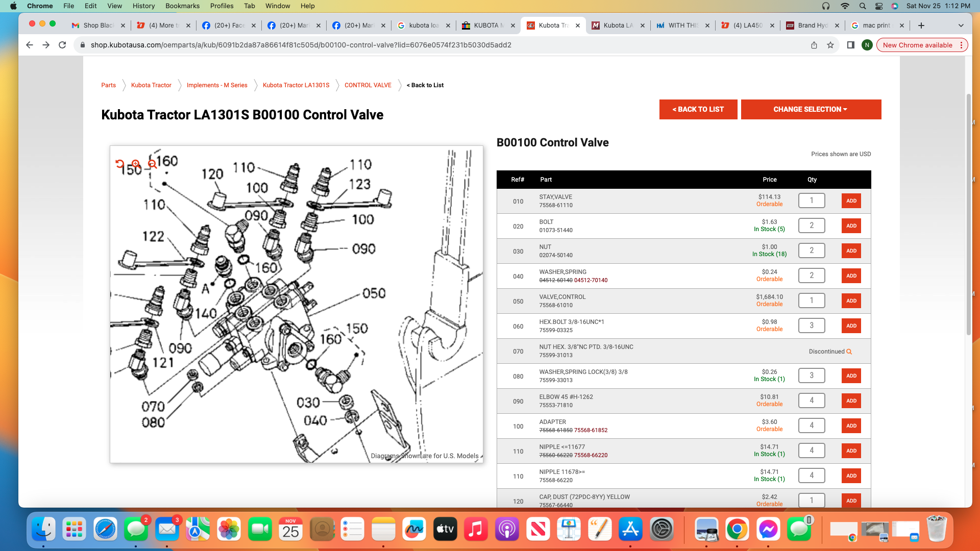Viewport: 980px width, 551px height.
Task: Open the Kubota Tractor breadcrumb link
Action: tap(151, 85)
